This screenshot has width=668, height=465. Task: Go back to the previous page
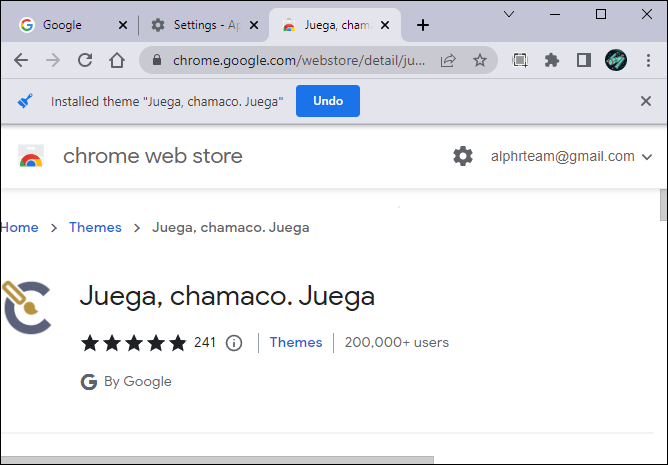tap(21, 60)
